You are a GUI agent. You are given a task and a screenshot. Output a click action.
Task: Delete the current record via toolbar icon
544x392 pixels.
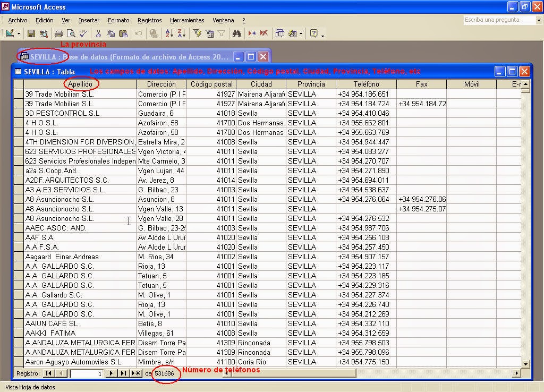click(x=264, y=33)
